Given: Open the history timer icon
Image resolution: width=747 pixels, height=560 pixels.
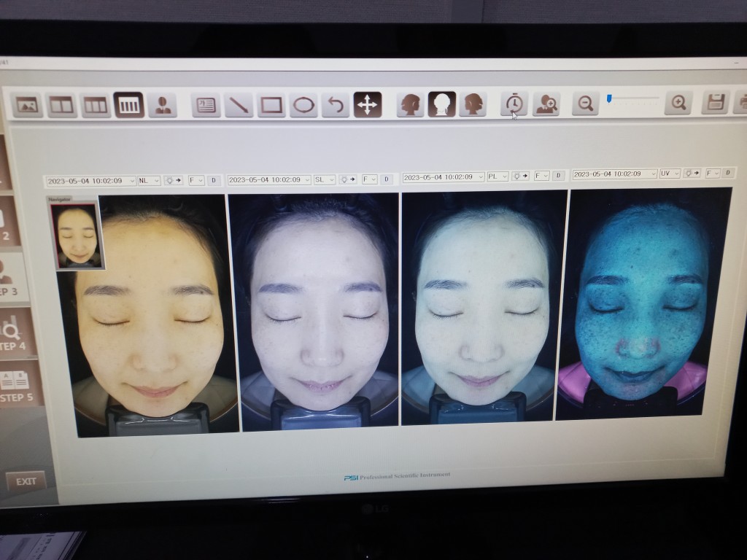Looking at the screenshot, I should click(514, 104).
